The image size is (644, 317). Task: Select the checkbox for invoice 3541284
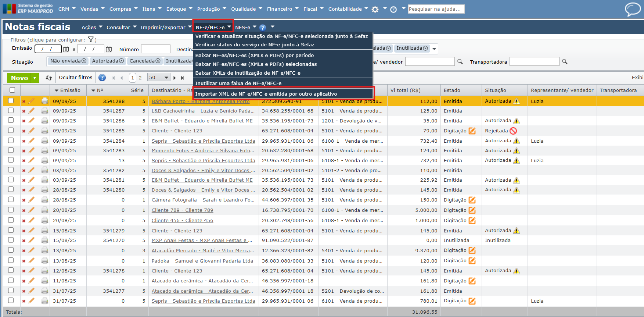point(11,140)
